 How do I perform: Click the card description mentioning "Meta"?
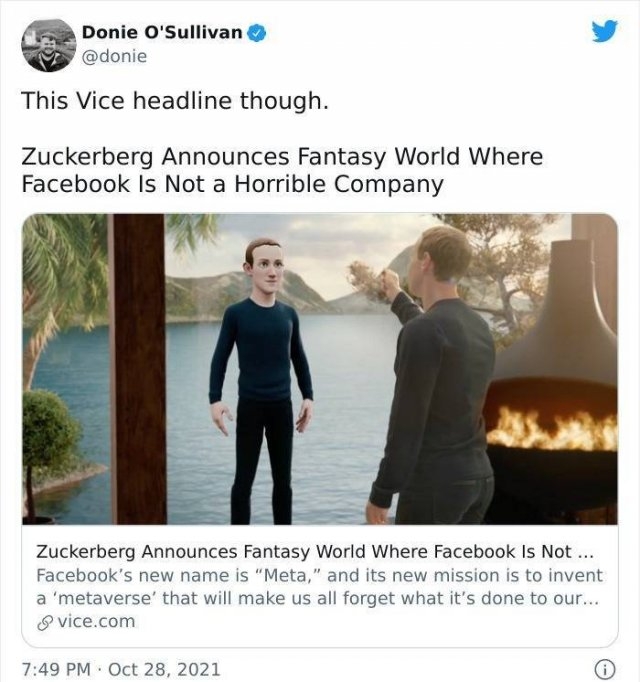coord(319,587)
